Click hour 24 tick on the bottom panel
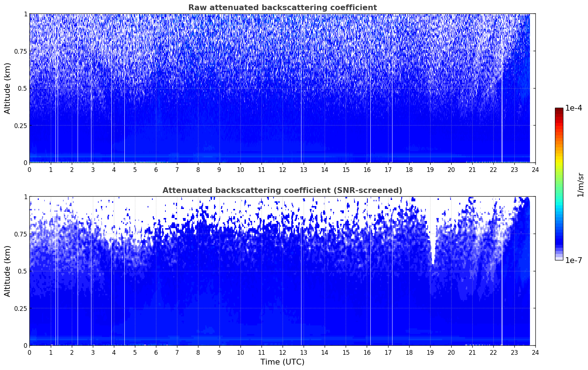Screen dimensions: 588x370 (x=535, y=353)
